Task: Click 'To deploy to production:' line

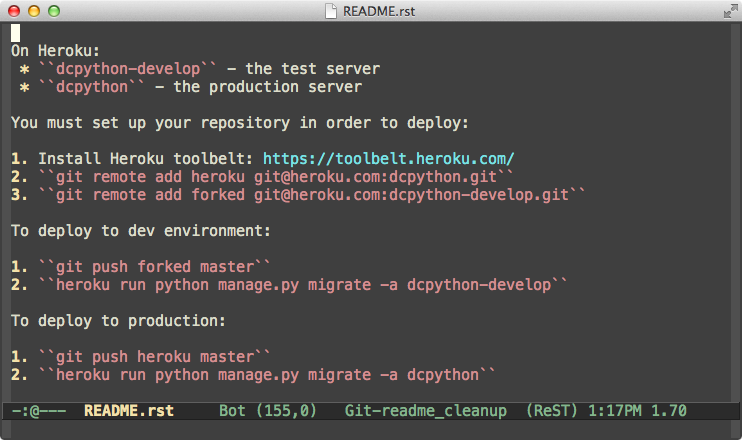Action: (x=118, y=321)
